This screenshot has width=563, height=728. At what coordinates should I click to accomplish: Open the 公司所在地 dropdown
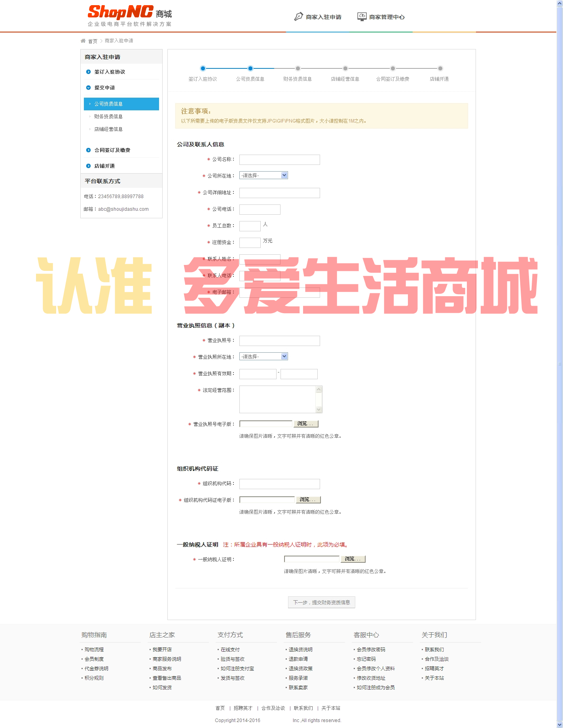click(x=263, y=175)
